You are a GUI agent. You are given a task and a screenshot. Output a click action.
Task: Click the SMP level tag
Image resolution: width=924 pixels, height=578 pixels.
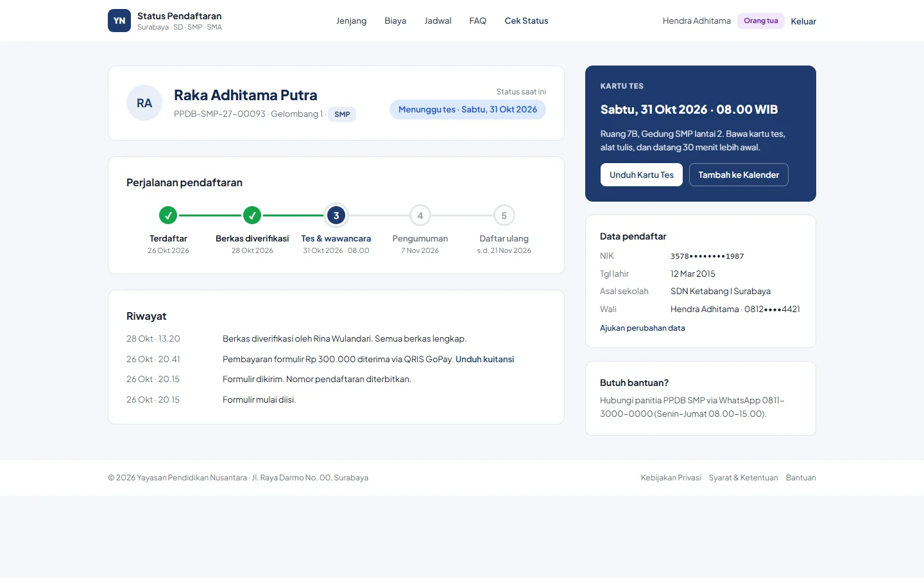pos(342,114)
